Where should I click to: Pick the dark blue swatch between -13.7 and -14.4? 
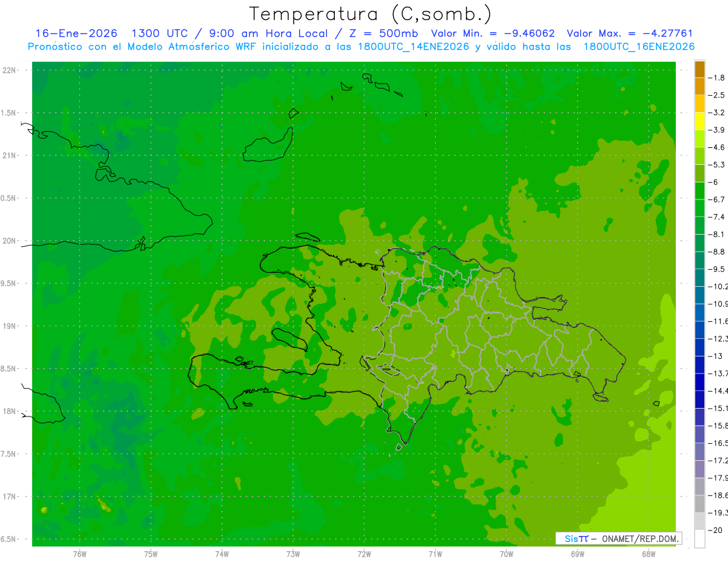point(699,382)
